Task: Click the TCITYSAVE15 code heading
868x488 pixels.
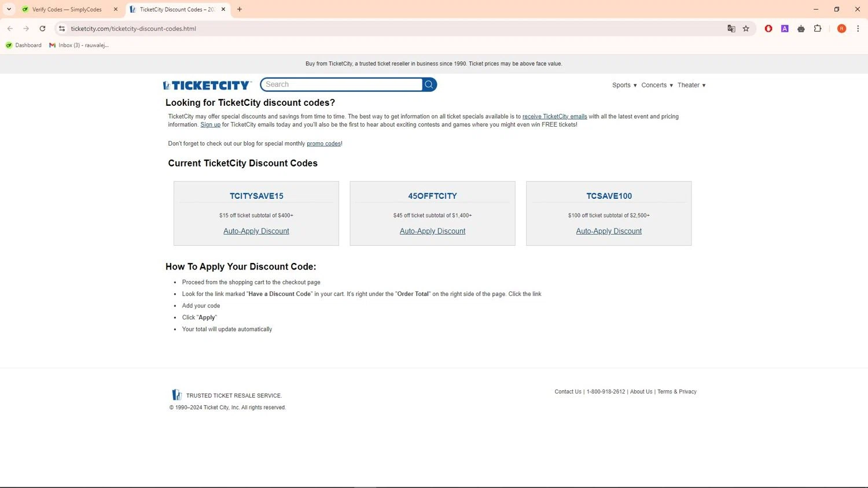Action: [x=256, y=196]
